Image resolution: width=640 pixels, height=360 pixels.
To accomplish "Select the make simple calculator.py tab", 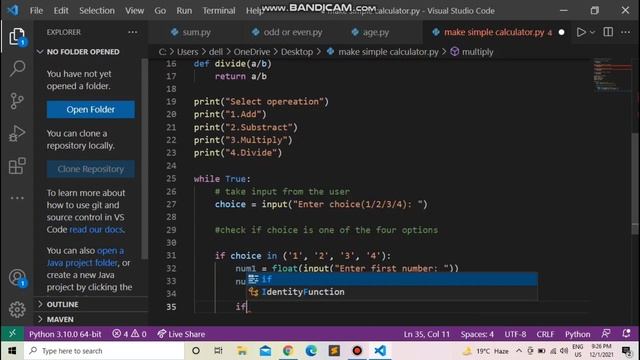I will 494,32.
